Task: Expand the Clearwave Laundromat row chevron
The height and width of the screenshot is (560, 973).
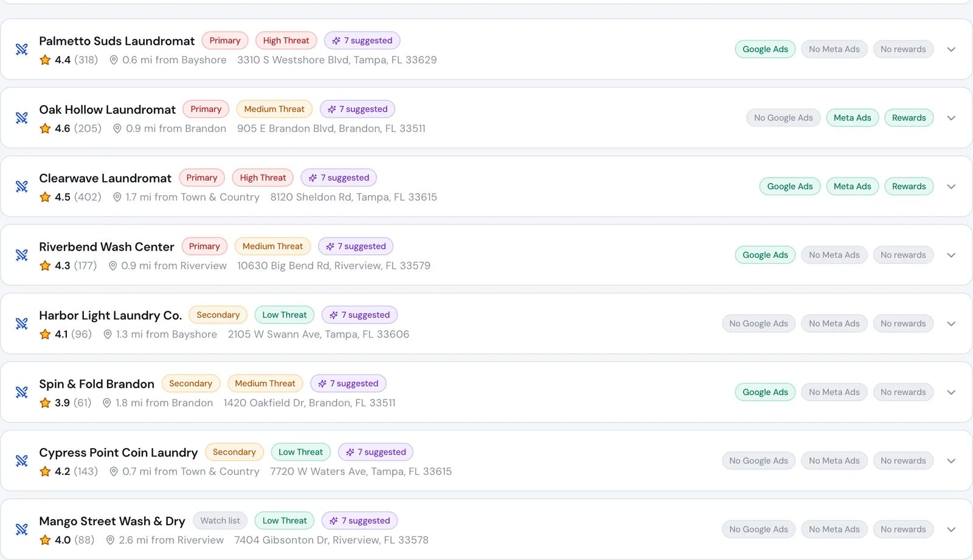Action: [952, 187]
